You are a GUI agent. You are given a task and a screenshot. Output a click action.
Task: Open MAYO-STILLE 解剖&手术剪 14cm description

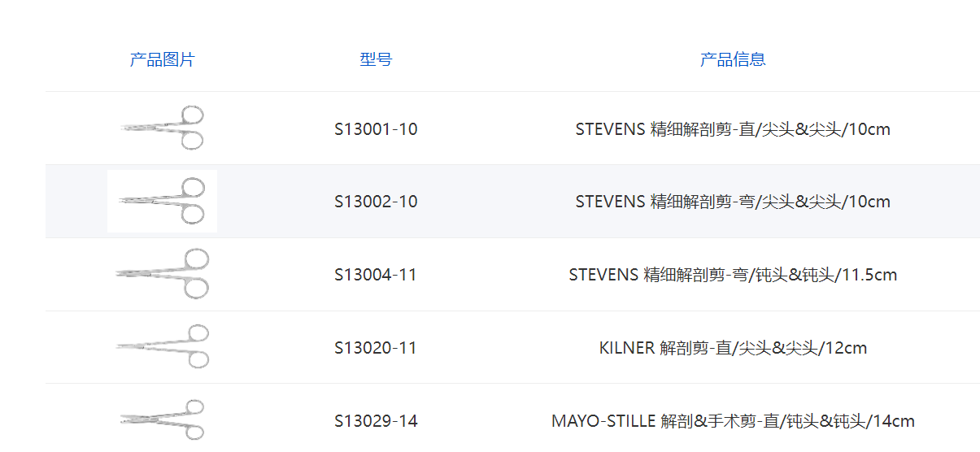point(733,421)
